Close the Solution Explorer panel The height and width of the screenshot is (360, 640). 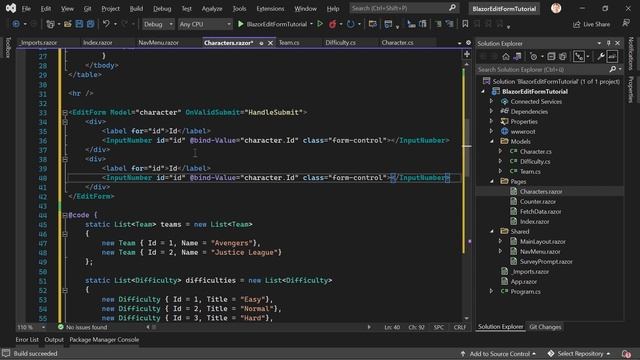(x=618, y=43)
